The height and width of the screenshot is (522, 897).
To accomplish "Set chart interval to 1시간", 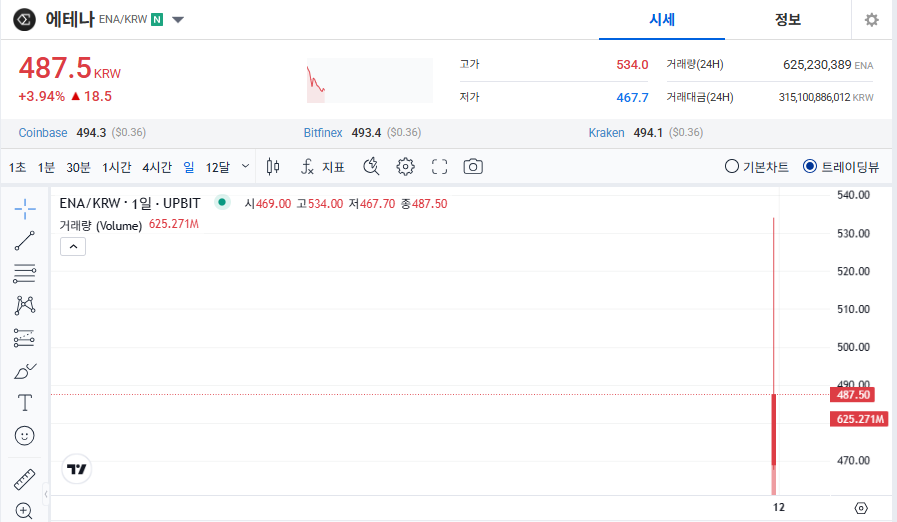I will [x=117, y=167].
